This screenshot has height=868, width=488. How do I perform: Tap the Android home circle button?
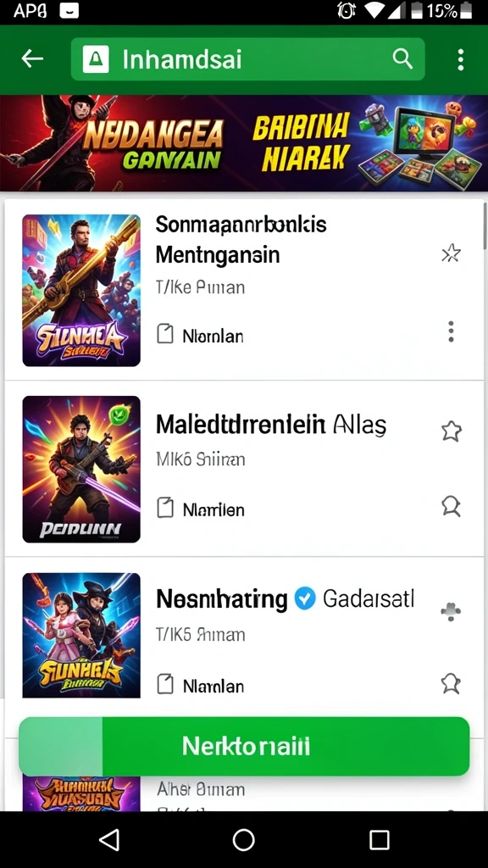pyautogui.click(x=243, y=840)
